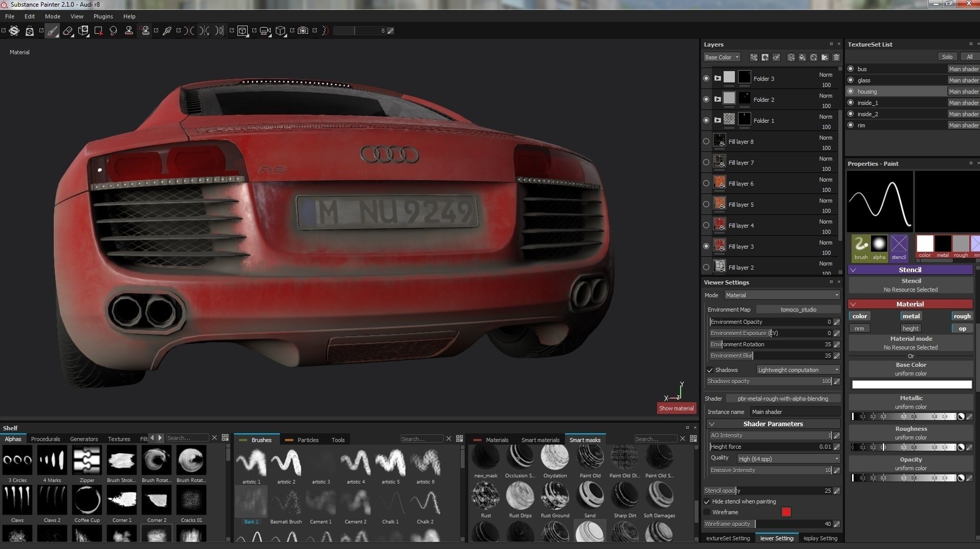Open the Quality dropdown set to High 64 spp
Viewport: 980px width, 549px height.
tap(787, 458)
